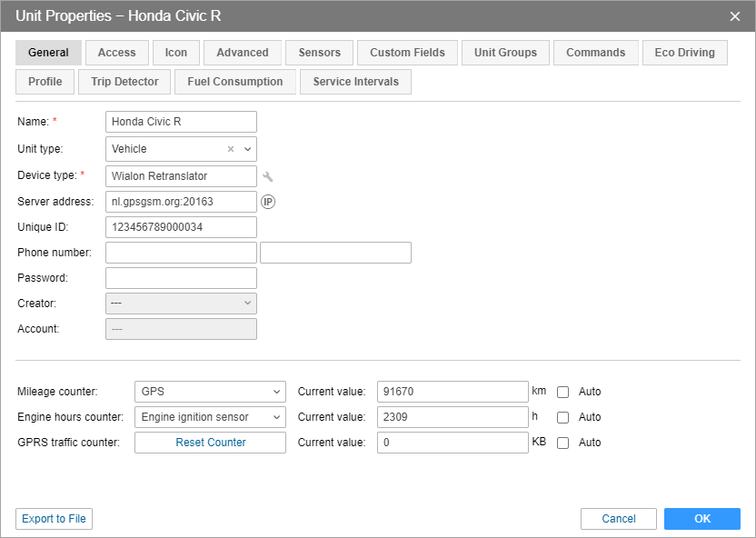Viewport: 756px width, 538px height.
Task: Click the wrench icon next to Device type
Action: point(268,176)
